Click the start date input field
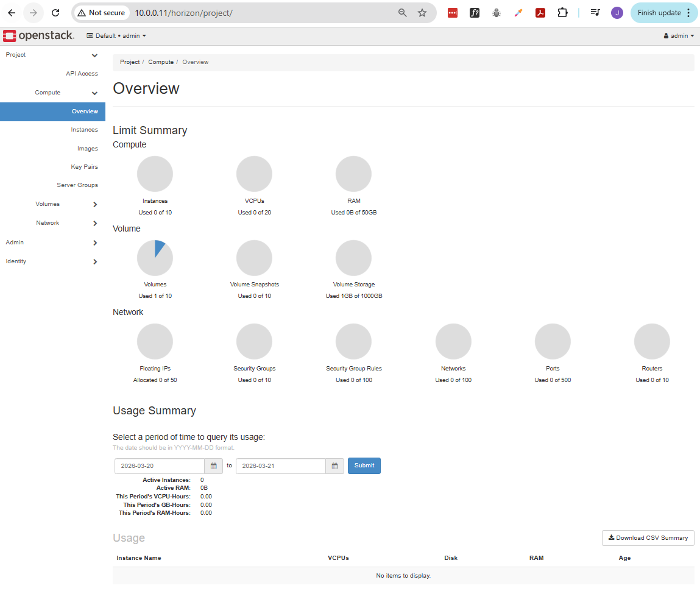This screenshot has height=602, width=700. 160,466
